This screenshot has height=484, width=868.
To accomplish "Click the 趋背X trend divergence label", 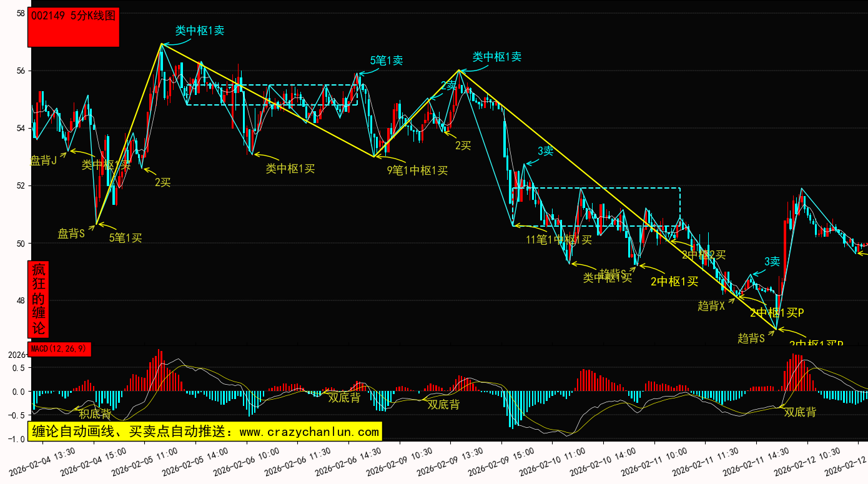I will [x=711, y=305].
